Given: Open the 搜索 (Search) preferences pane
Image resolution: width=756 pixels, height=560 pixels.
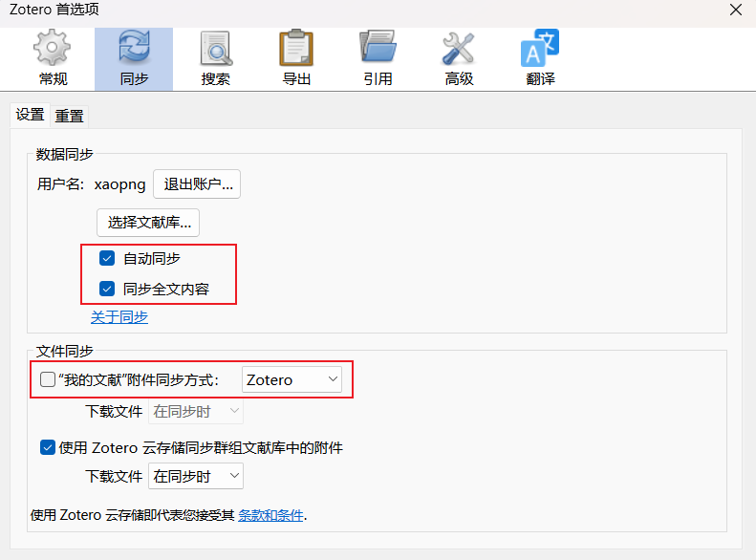Looking at the screenshot, I should tap(215, 59).
